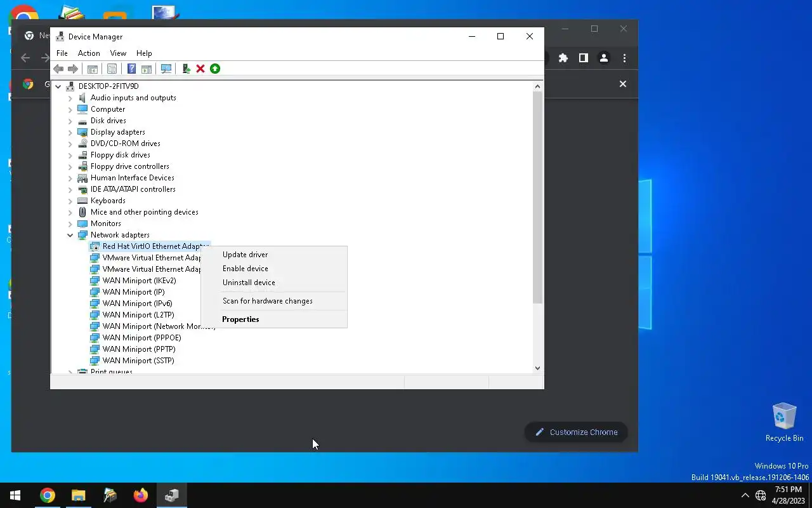Collapse the DESKTOP-2FITV9D root node

[x=58, y=86]
